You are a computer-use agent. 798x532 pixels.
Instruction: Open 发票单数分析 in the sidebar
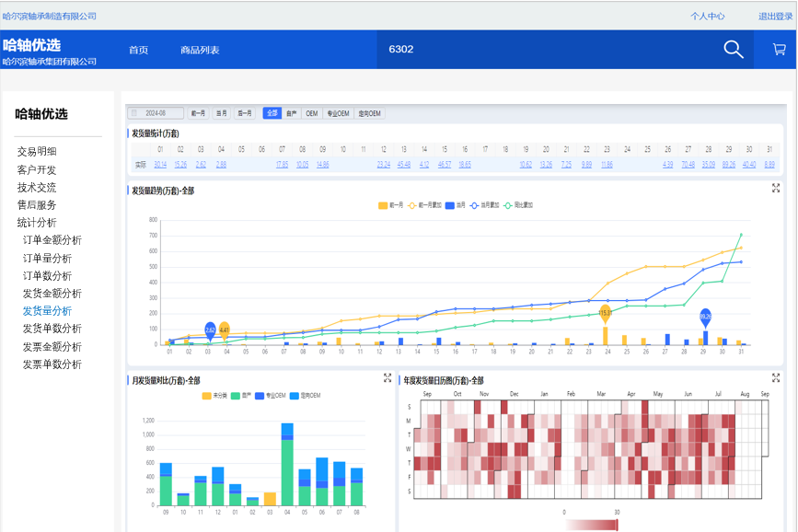click(x=52, y=364)
